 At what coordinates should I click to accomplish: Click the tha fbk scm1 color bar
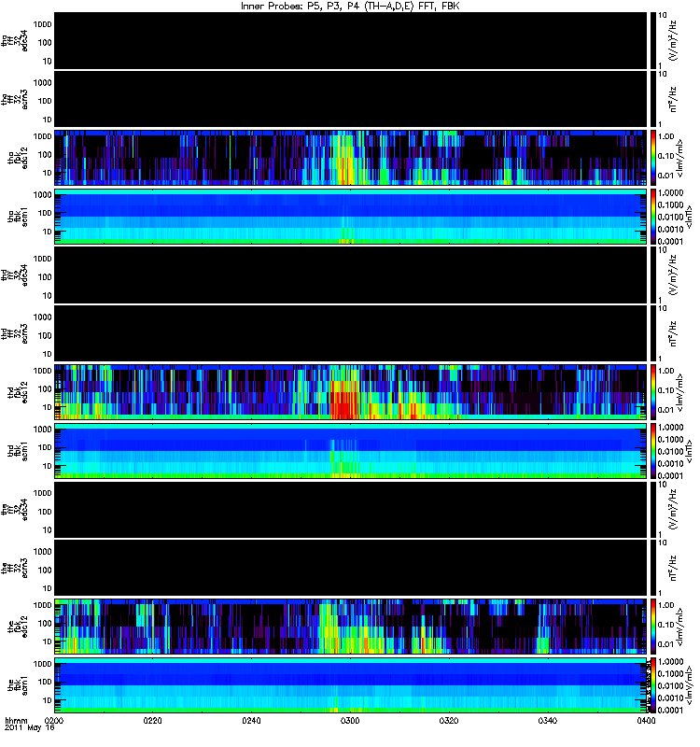click(652, 216)
